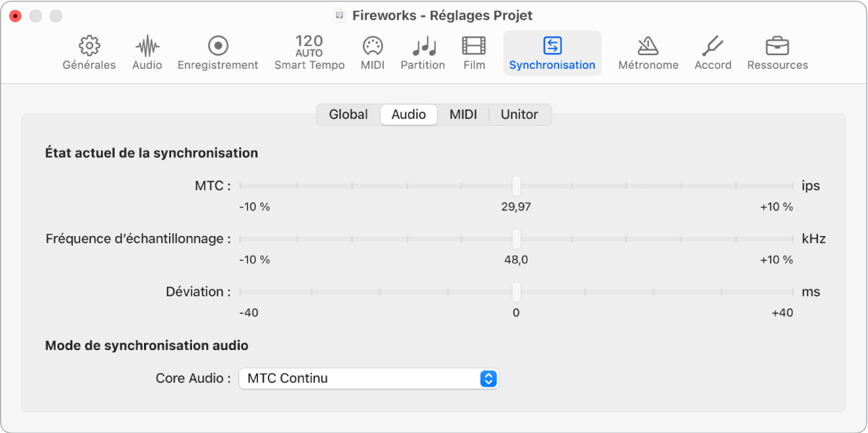
Task: Switch to the Unitor tab
Action: (520, 115)
